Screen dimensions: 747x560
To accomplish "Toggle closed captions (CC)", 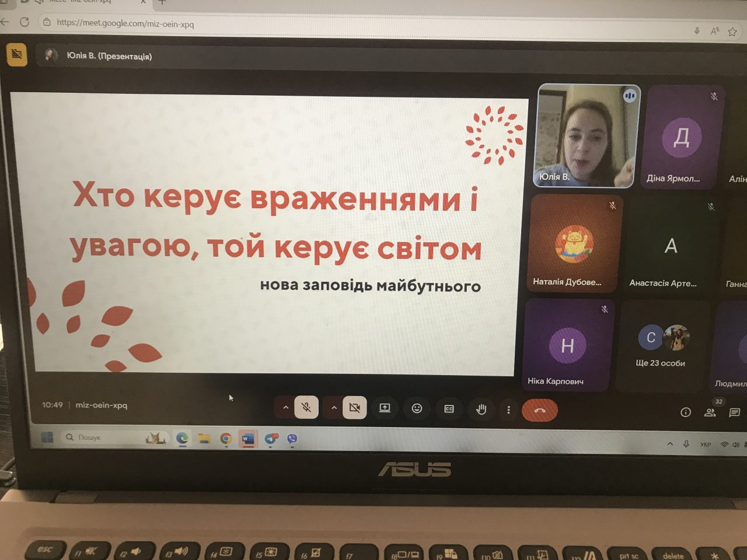I will click(449, 409).
